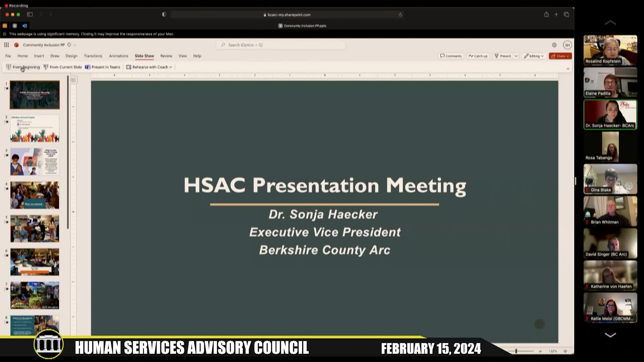Open the Help tab
Screen dimensions: 644x362
[x=197, y=56]
